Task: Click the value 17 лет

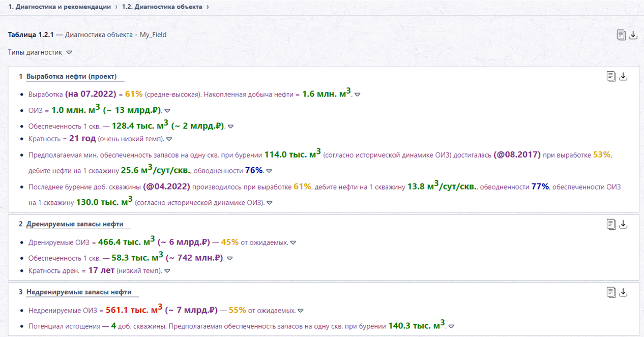Action: click(x=101, y=270)
